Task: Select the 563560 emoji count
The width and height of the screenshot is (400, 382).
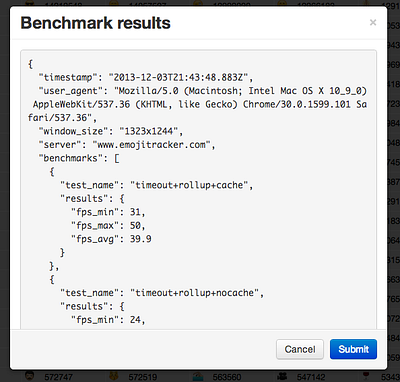Action: click(227, 377)
